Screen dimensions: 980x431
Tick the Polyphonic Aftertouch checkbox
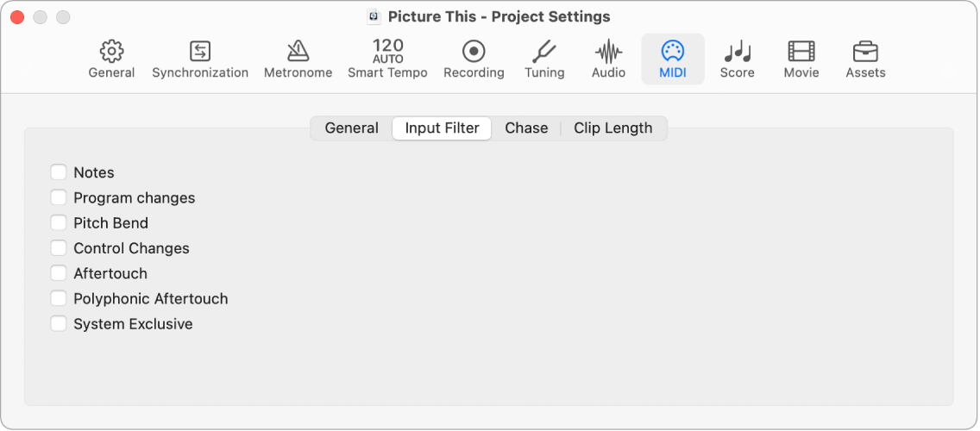[x=59, y=298]
